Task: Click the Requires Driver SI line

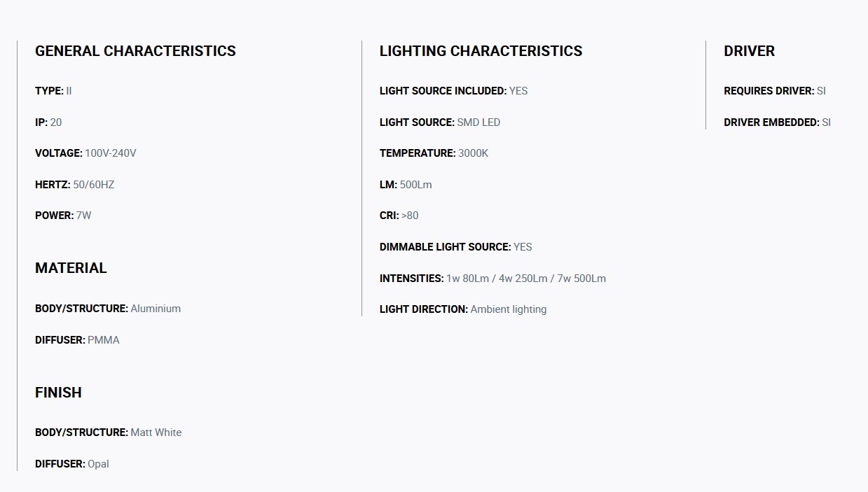Action: tap(775, 91)
